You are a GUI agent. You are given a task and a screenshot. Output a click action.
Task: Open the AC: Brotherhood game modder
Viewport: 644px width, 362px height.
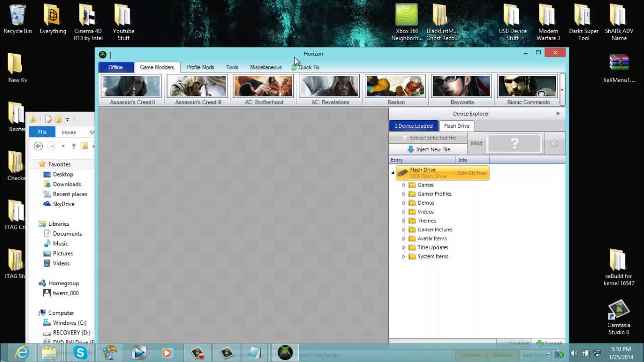click(x=264, y=90)
